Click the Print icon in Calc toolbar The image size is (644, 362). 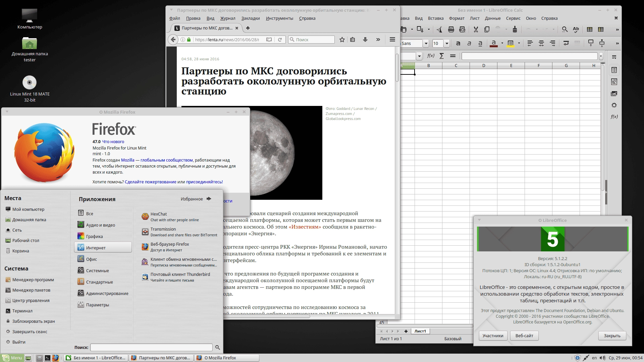pyautogui.click(x=451, y=29)
